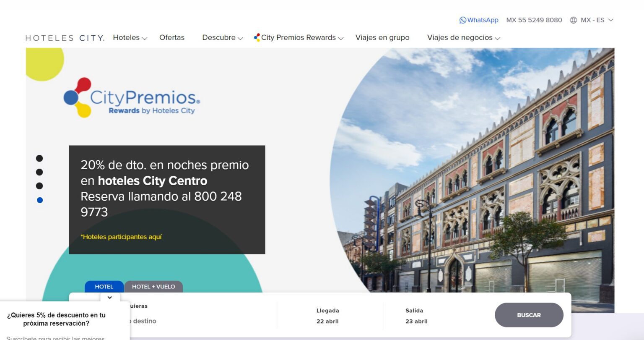Open Hoteles participantes aquí link
Screen dimensions: 644x340
pos(121,237)
